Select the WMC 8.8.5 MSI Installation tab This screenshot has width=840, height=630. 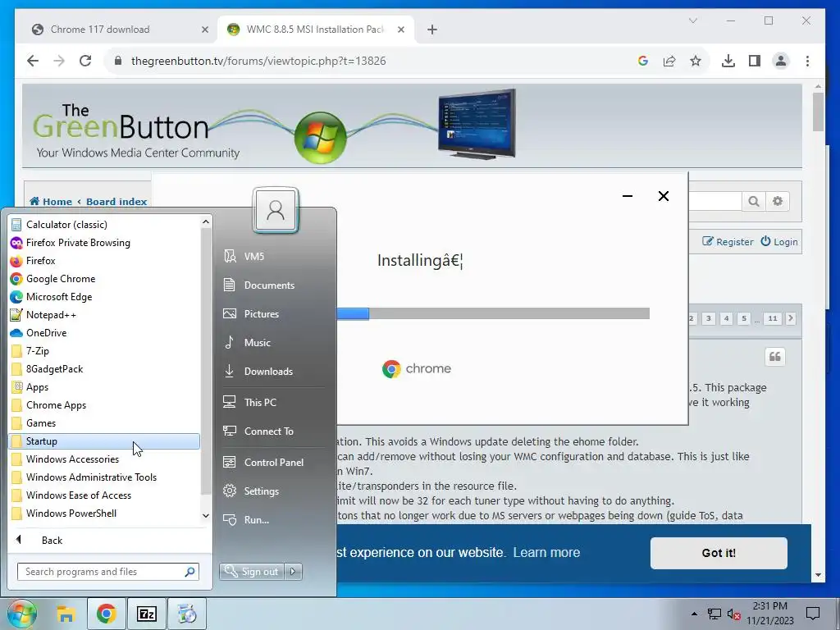click(316, 30)
